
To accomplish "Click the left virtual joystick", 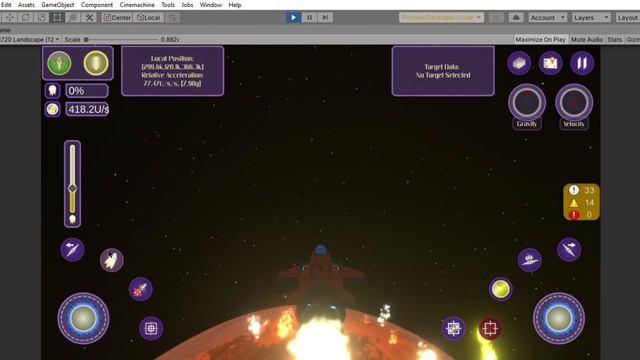I will pyautogui.click(x=83, y=318).
